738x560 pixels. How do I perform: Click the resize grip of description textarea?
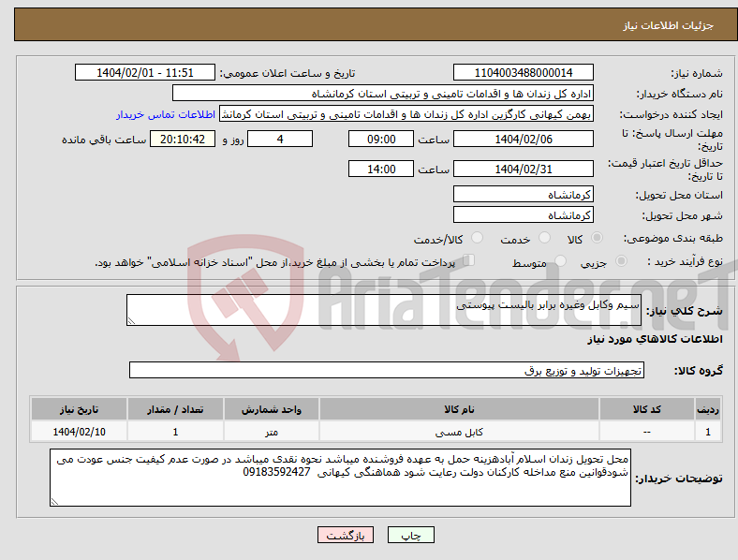coord(131,321)
